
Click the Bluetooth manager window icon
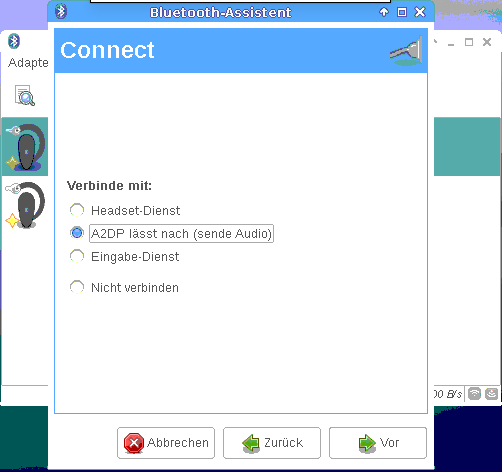pyautogui.click(x=14, y=41)
